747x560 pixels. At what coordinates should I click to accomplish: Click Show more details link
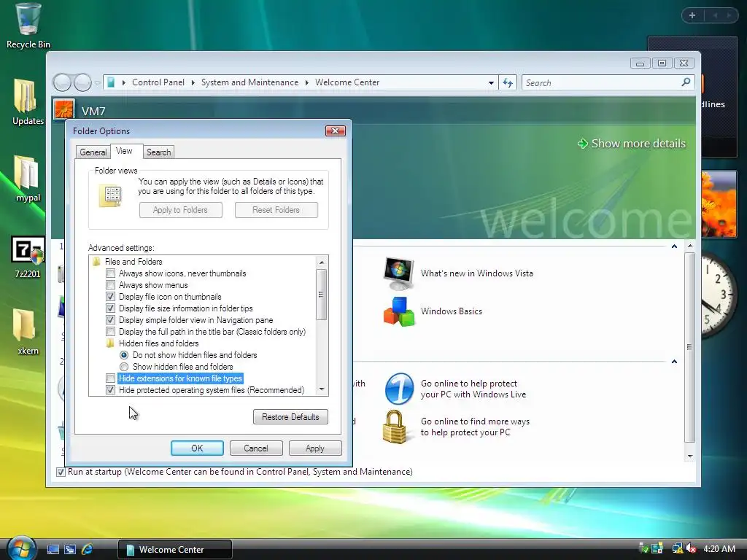point(638,144)
